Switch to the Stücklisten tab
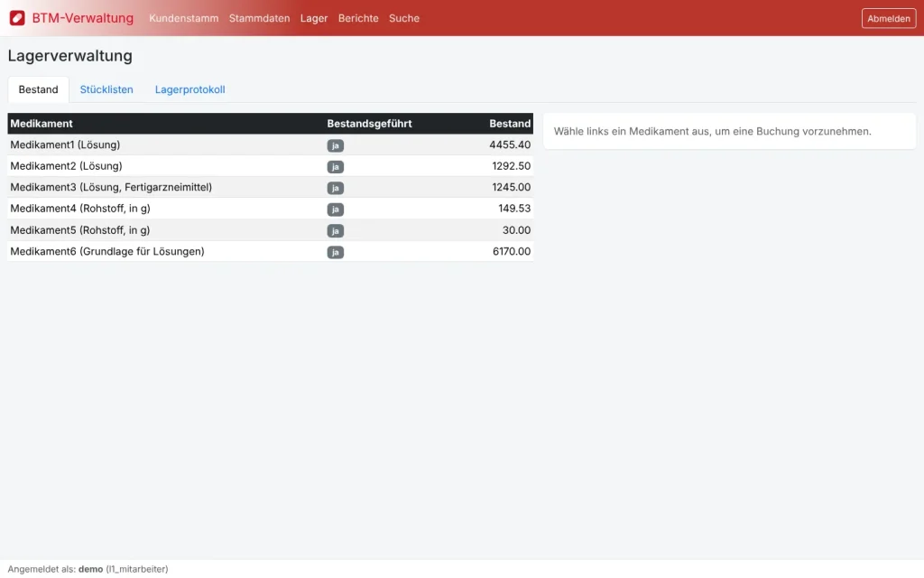This screenshot has width=924, height=578. pos(106,89)
